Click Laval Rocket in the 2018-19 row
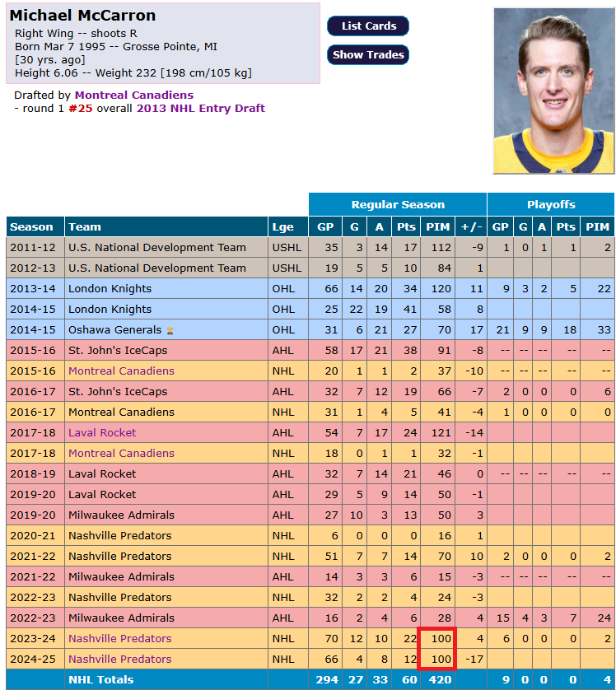The height and width of the screenshot is (690, 616). click(x=102, y=474)
